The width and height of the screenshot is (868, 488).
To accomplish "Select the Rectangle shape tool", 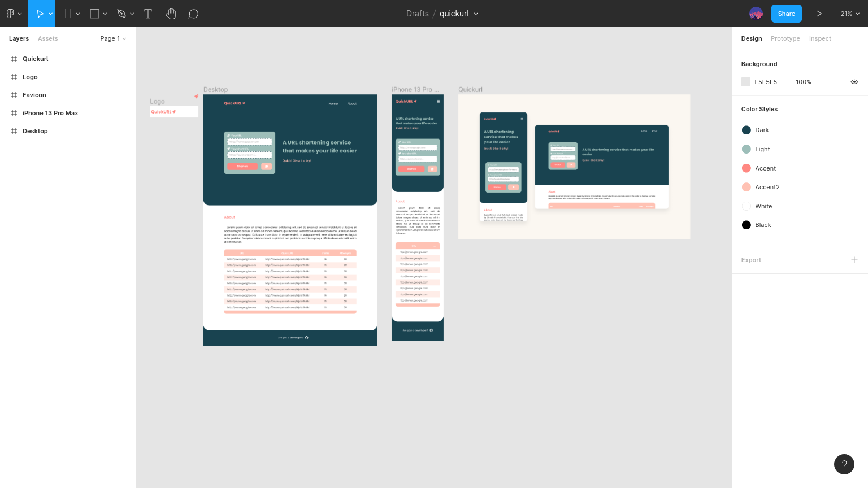I will 94,14.
